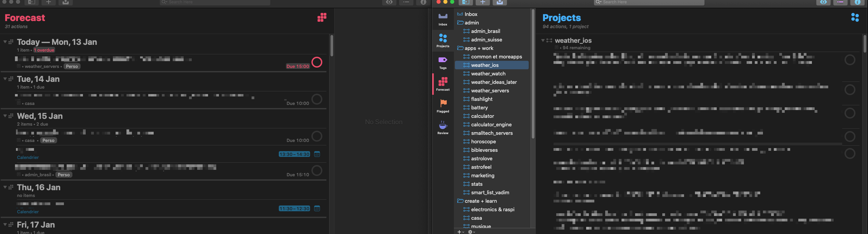Click the purple focus button, right window

[x=840, y=2]
